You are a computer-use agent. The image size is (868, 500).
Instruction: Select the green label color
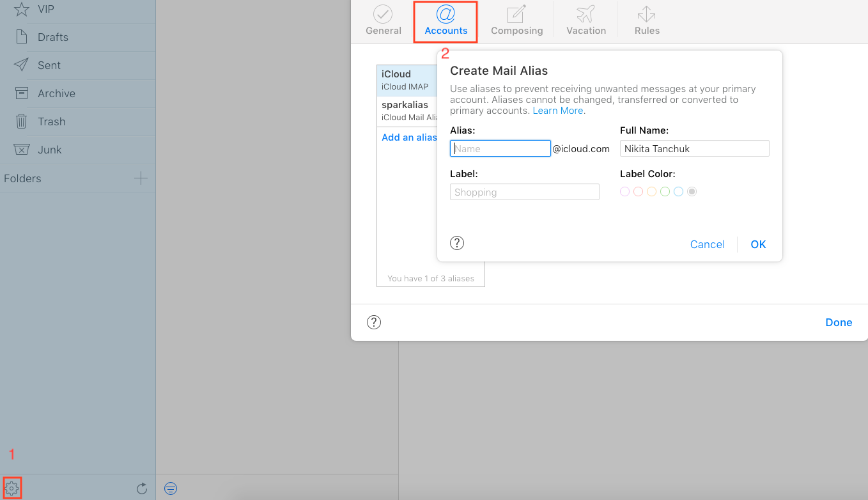coord(665,191)
